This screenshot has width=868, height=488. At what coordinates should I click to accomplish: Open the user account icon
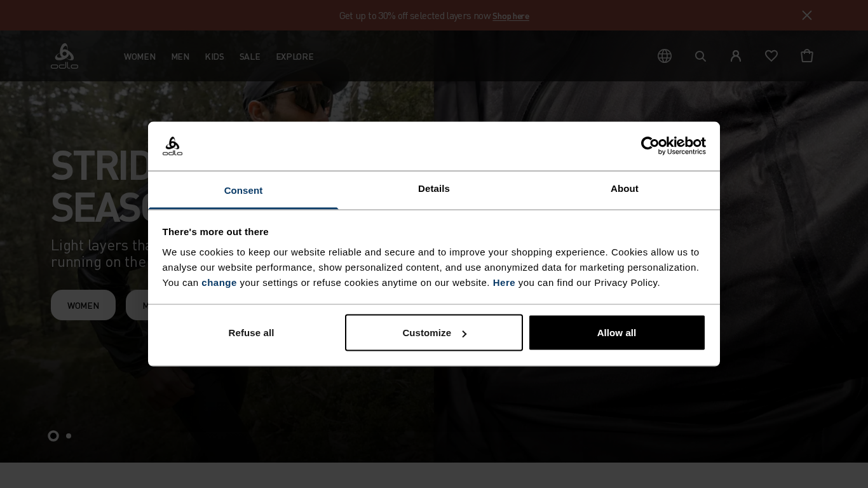pyautogui.click(x=736, y=56)
